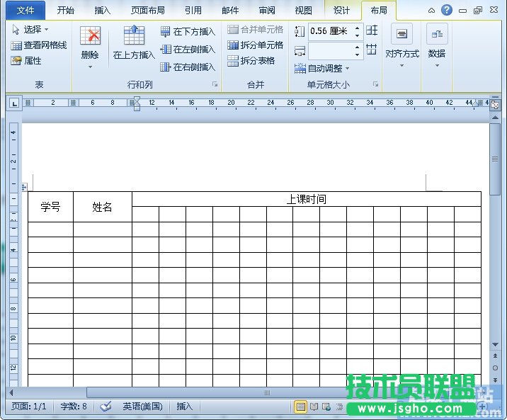Click language indicator 英语(美国) in status bar
This screenshot has height=420, width=507.
pyautogui.click(x=142, y=407)
